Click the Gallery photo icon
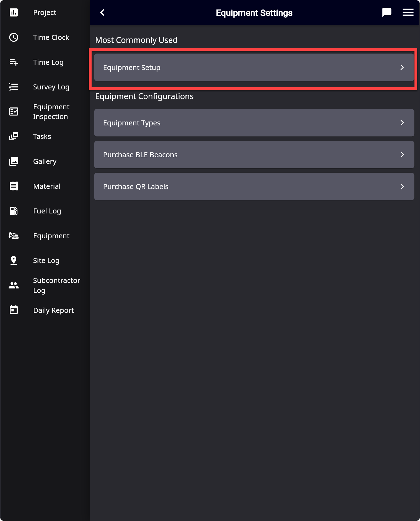Viewport: 420px width, 521px height. pyautogui.click(x=14, y=161)
